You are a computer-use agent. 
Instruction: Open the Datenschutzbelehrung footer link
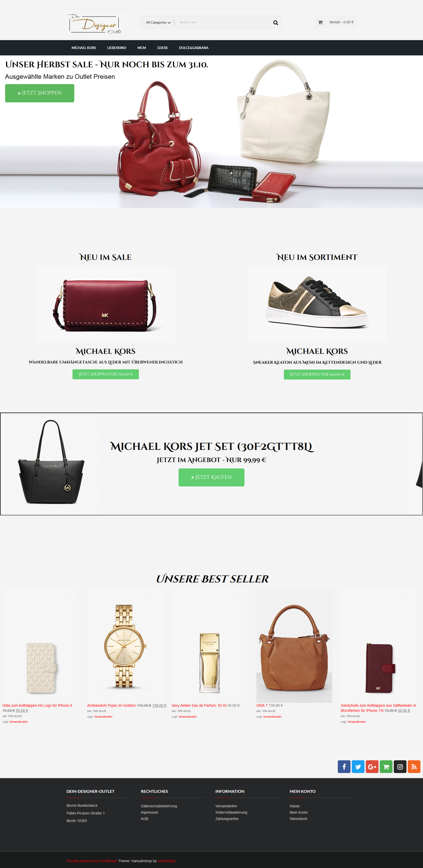[159, 806]
